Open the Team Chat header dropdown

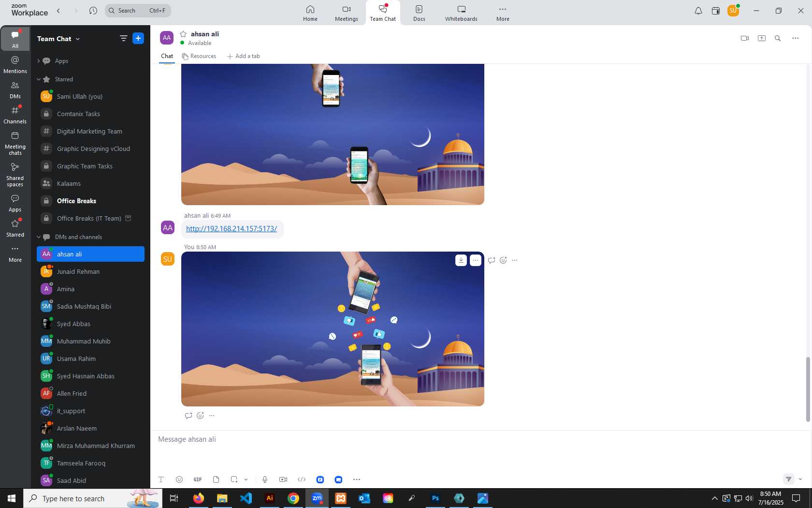coord(58,39)
